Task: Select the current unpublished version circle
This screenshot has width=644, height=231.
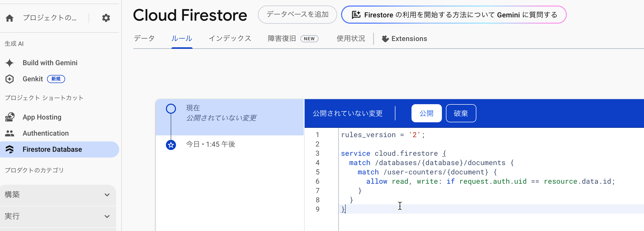Action: pos(171,109)
